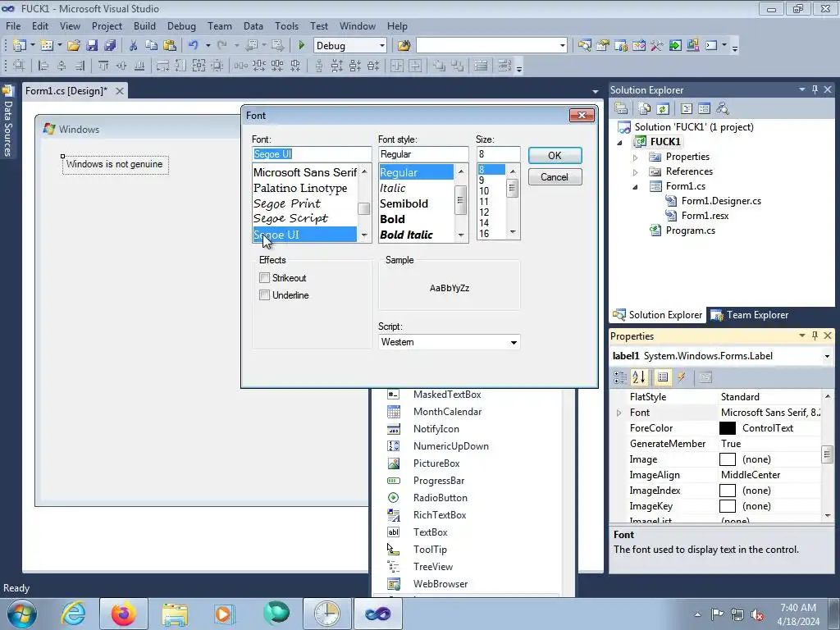Switch Properties grid to Categorized view
The width and height of the screenshot is (840, 630).
coord(620,377)
